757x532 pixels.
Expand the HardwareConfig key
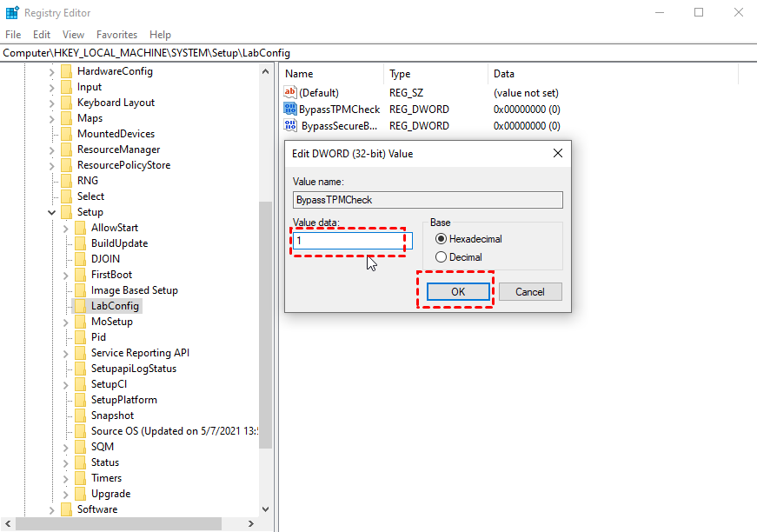pos(51,72)
